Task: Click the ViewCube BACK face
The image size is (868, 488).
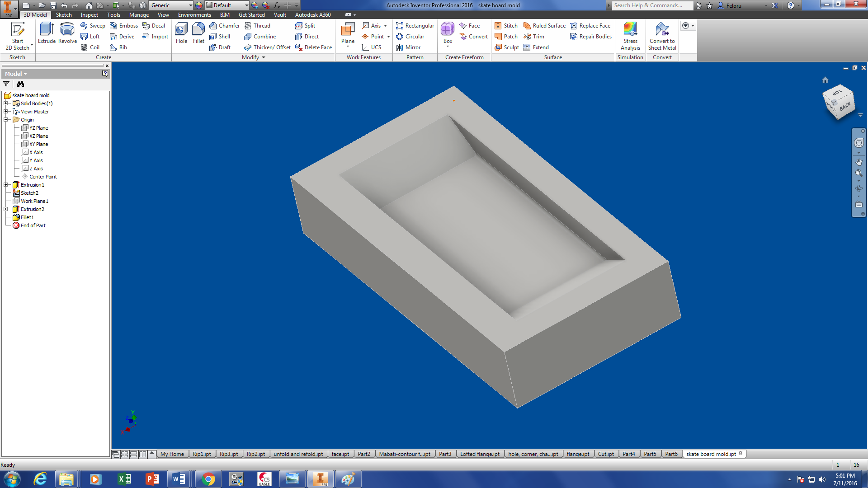Action: point(845,106)
